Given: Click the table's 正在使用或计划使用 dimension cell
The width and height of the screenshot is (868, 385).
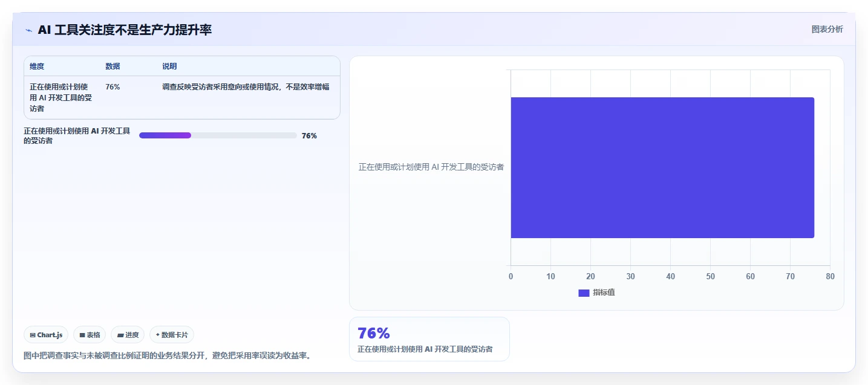Looking at the screenshot, I should click(61, 98).
